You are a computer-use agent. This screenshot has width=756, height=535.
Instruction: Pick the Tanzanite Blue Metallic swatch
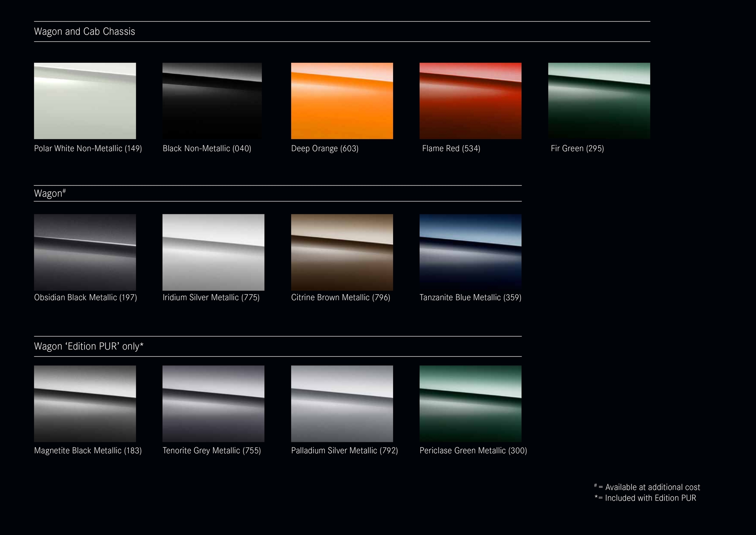[x=470, y=252]
